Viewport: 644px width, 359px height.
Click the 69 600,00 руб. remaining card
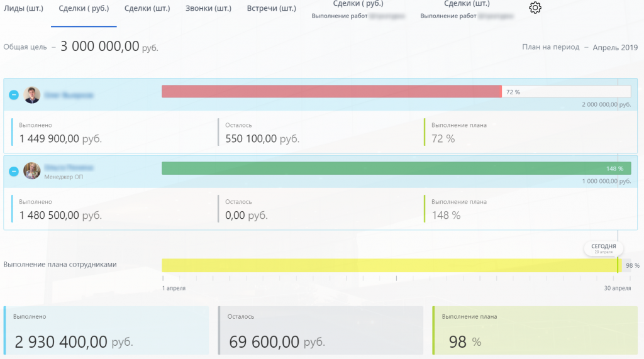click(321, 330)
